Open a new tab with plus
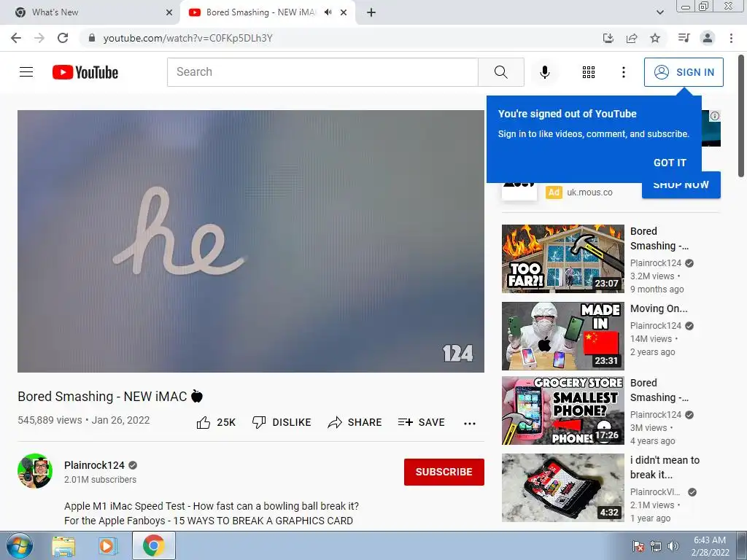The height and width of the screenshot is (560, 747). tap(371, 12)
